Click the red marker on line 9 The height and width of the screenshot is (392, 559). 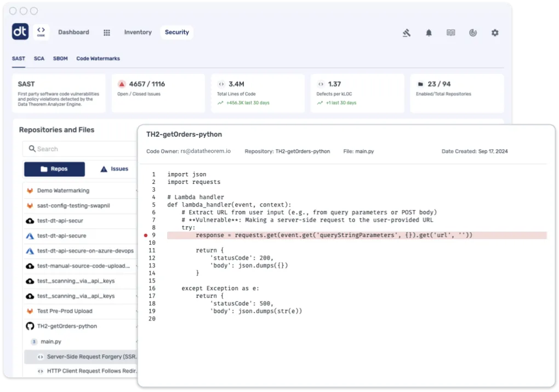point(145,235)
